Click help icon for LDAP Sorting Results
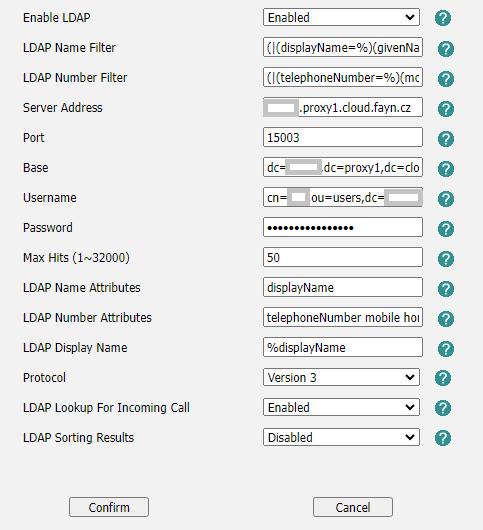Viewport: 483px width, 530px height. pos(442,438)
